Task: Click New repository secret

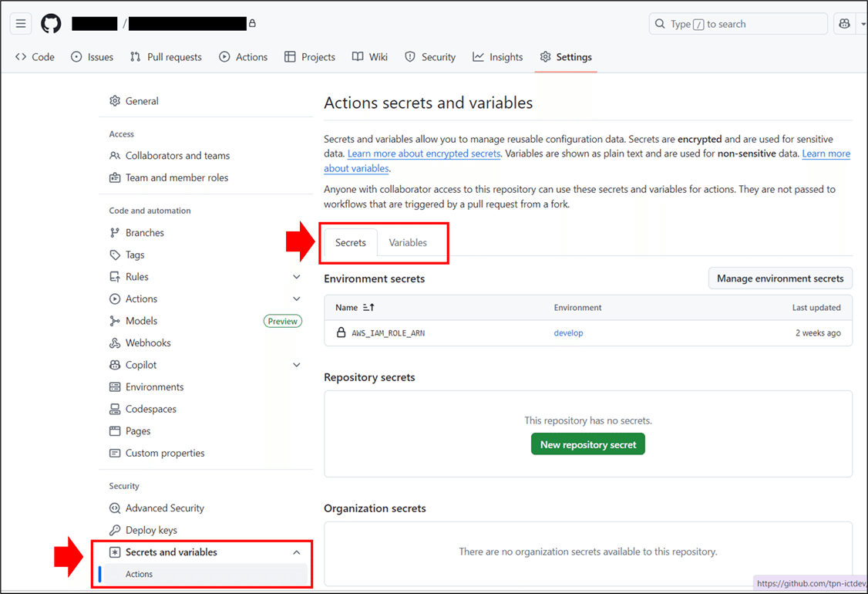Action: point(587,444)
